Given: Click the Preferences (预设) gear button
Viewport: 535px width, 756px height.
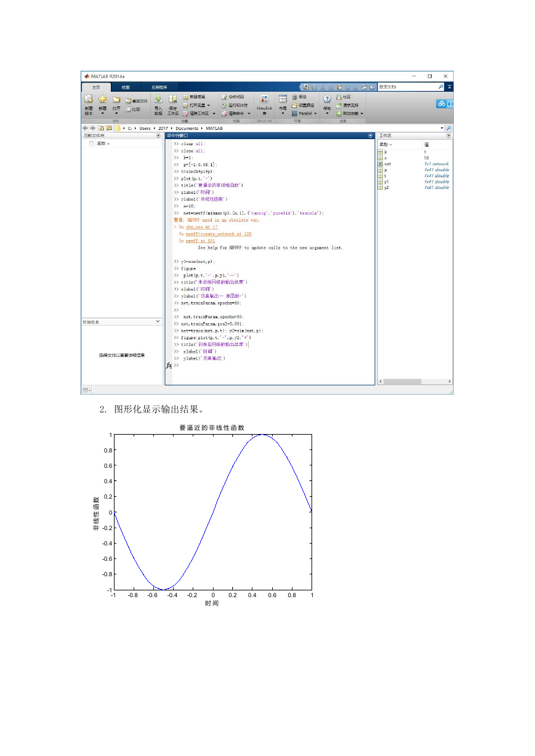Looking at the screenshot, I should tap(299, 97).
